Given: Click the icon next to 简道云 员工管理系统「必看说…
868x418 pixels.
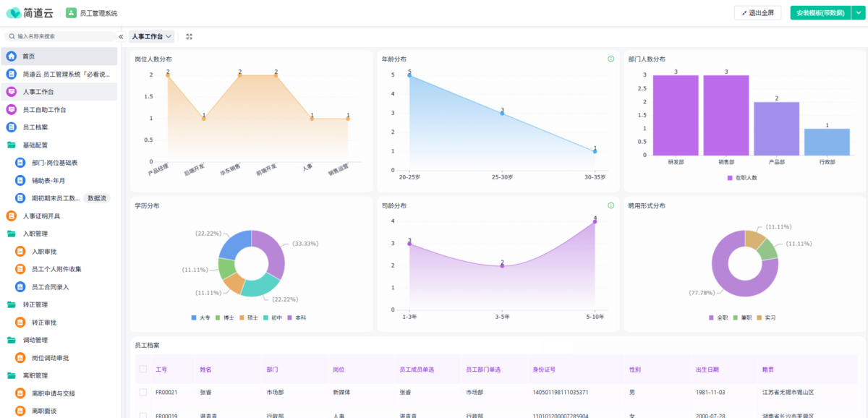Looking at the screenshot, I should [x=12, y=74].
